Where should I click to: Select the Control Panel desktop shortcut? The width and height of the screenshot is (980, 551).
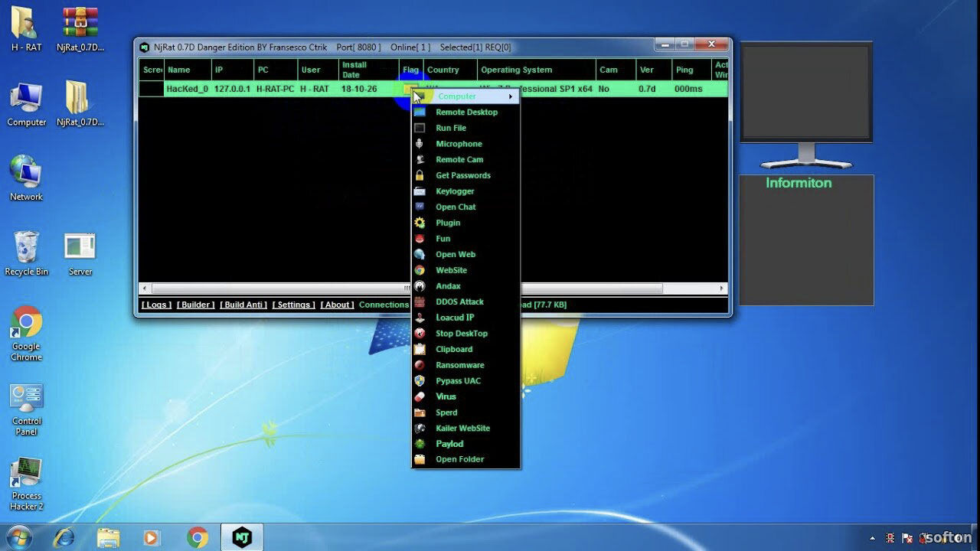point(26,409)
